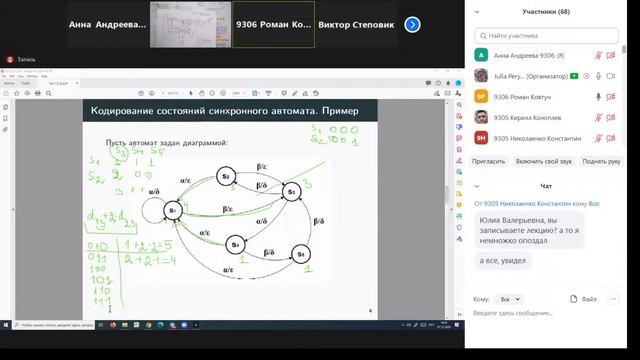Click Julia's green screen-sharing indicator
The image size is (640, 360).
(574, 76)
